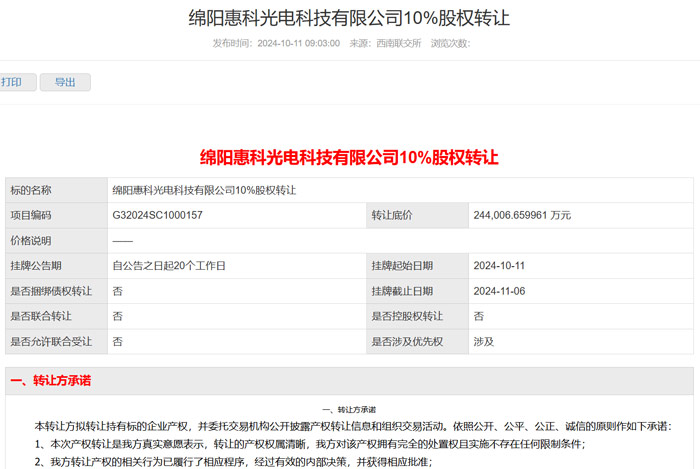The width and height of the screenshot is (700, 469).
Task: Click the red heading 绵阳惠科光电科技有限公司10%股权转让
Action: [349, 158]
